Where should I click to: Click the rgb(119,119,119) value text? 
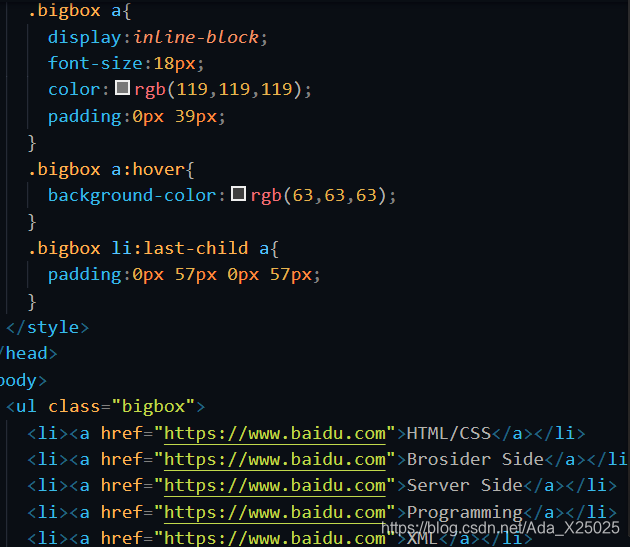[218, 89]
